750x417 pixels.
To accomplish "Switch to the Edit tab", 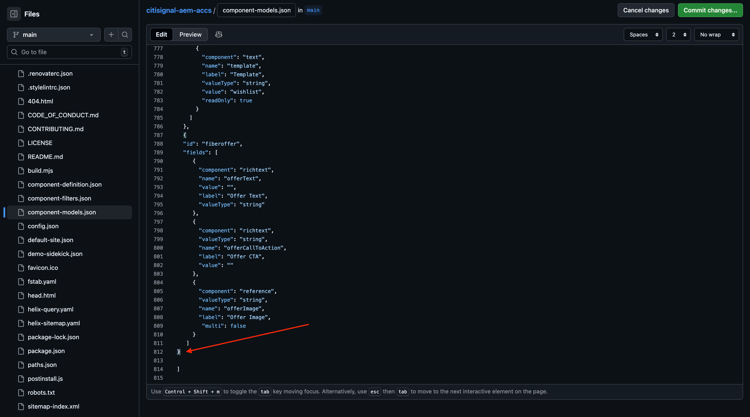I will coord(161,34).
